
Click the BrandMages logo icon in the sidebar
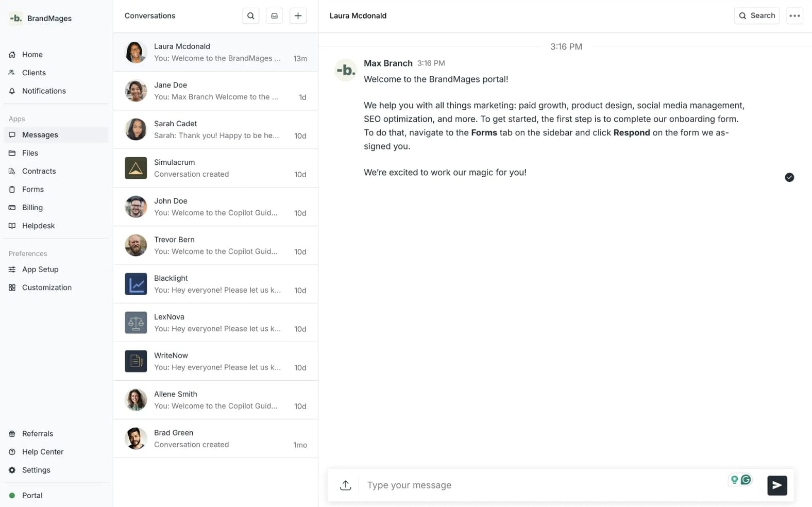pyautogui.click(x=16, y=19)
